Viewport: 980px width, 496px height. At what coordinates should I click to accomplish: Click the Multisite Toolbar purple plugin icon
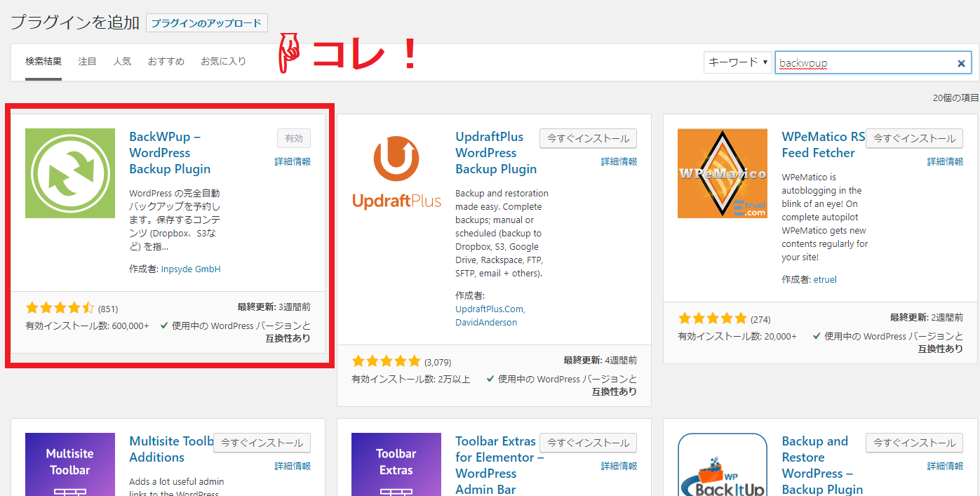70,464
